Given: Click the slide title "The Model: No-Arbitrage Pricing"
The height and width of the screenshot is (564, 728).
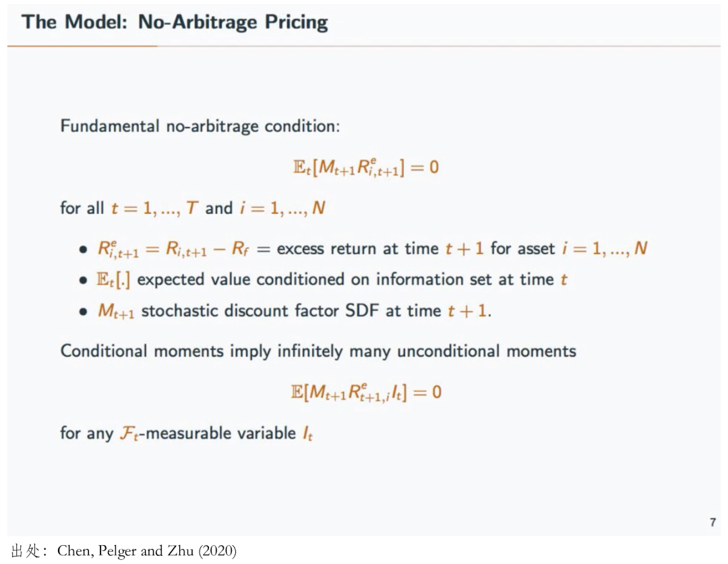Looking at the screenshot, I should click(x=175, y=22).
